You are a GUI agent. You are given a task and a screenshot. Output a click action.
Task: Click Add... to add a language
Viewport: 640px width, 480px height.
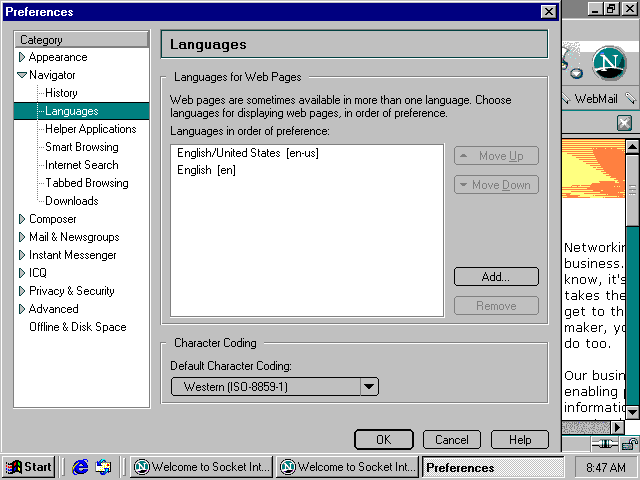[x=496, y=277]
